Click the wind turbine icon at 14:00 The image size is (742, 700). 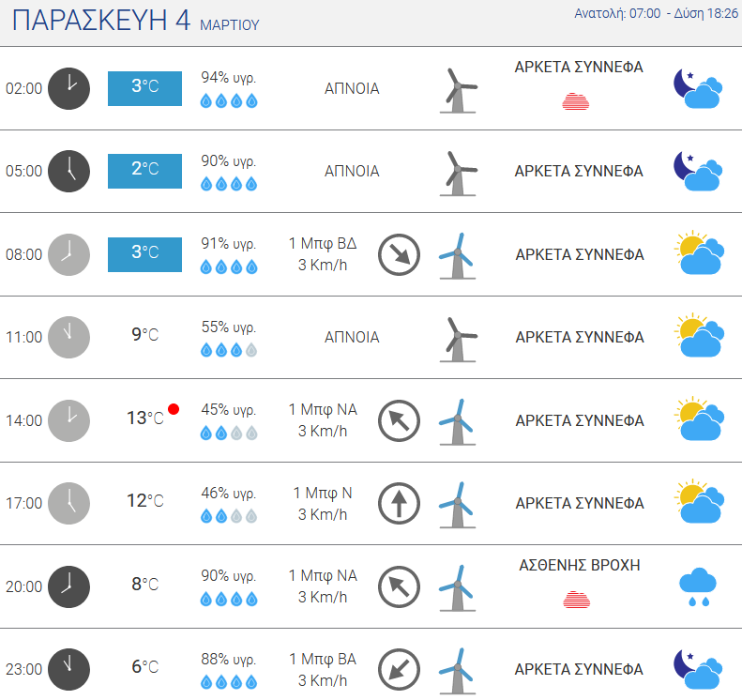pos(457,421)
